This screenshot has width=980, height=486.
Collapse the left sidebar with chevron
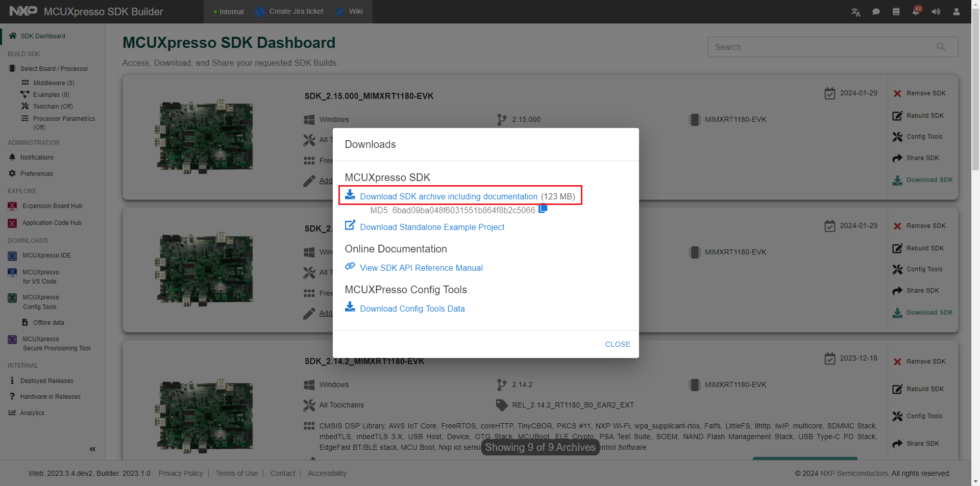point(92,449)
